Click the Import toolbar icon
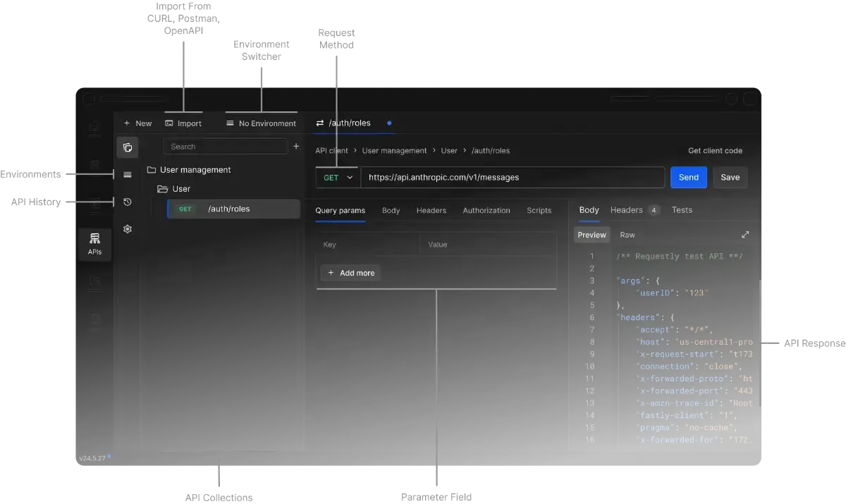The image size is (846, 504). (x=169, y=123)
